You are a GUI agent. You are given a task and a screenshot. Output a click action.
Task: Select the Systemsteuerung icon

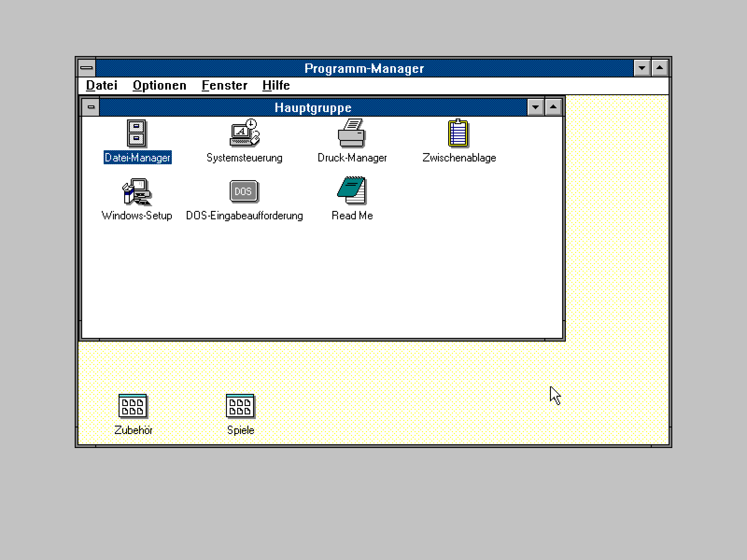pyautogui.click(x=245, y=133)
